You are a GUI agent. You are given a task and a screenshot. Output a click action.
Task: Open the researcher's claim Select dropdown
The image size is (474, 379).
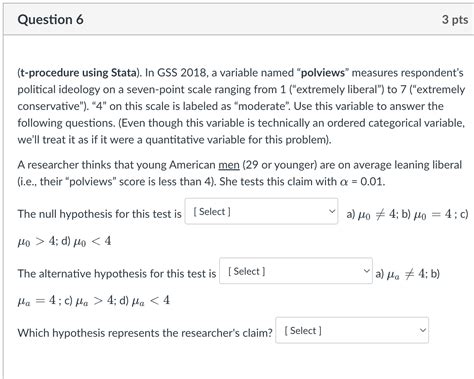click(x=352, y=330)
